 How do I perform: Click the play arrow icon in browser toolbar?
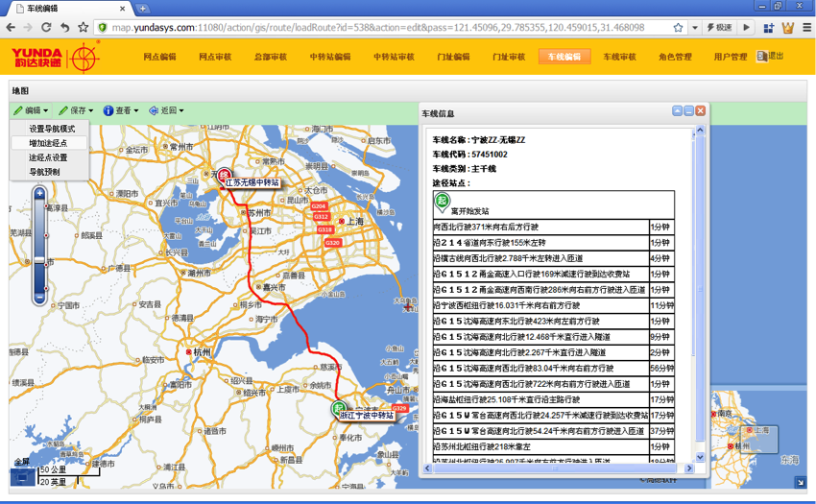[x=746, y=28]
